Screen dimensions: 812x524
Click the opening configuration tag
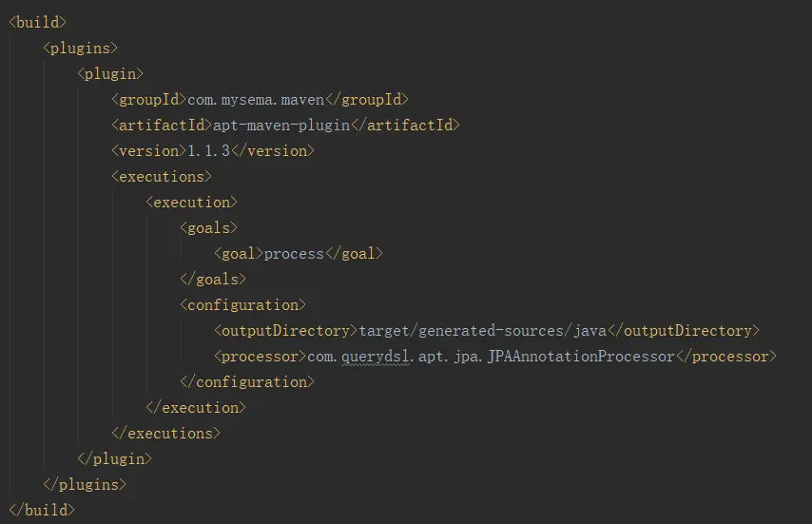click(x=242, y=304)
